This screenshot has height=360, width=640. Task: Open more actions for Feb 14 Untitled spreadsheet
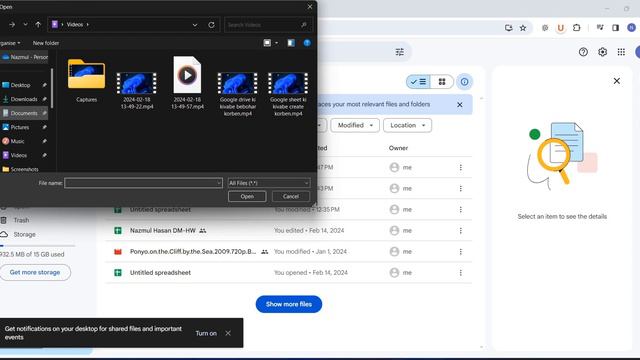(460, 273)
